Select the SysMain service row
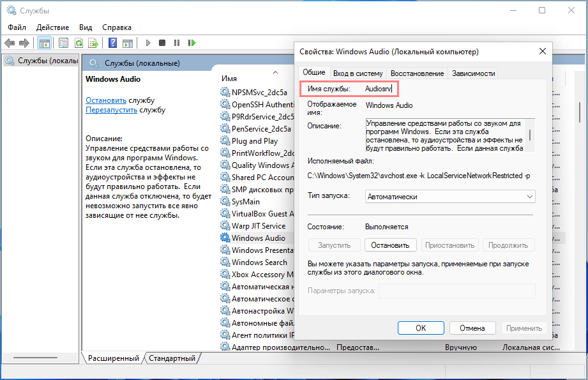 coord(257,202)
